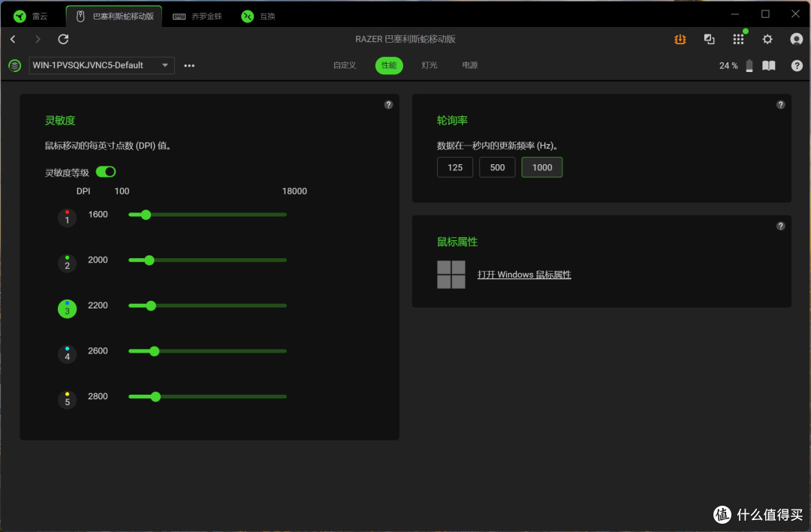Click the Windows logo in 鼠标属性
Viewport: 811px width, 532px height.
(451, 275)
